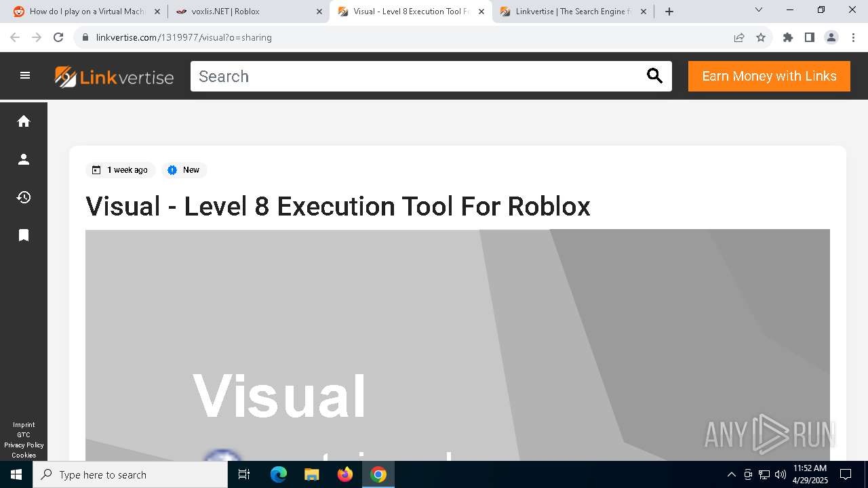Open Task View on taskbar
This screenshot has width=868, height=488.
[244, 474]
